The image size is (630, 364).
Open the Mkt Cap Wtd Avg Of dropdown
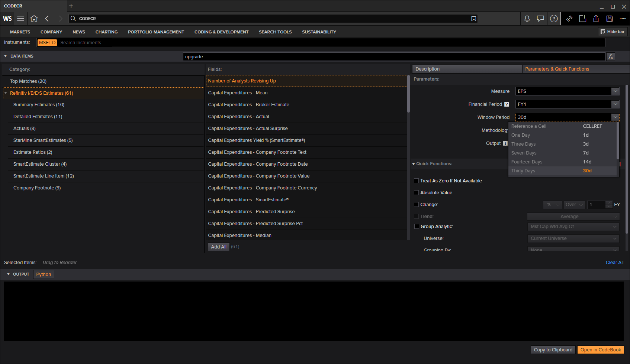pos(573,227)
